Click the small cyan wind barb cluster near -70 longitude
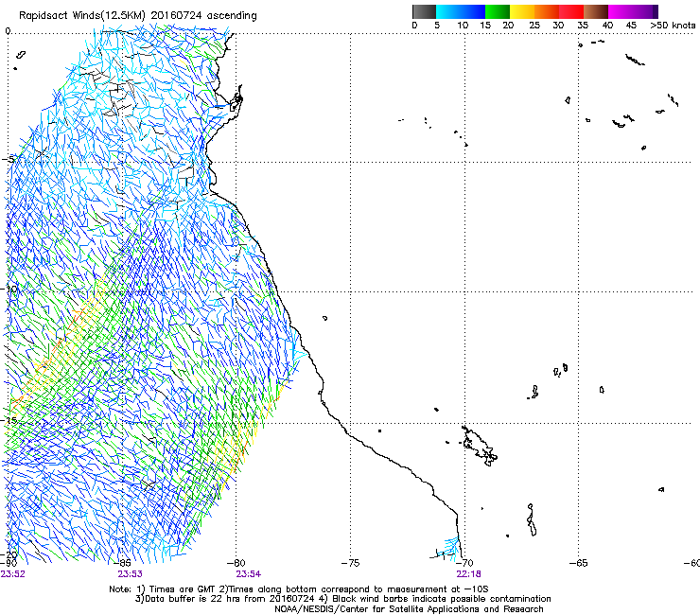The height and width of the screenshot is (615, 700). (448, 549)
